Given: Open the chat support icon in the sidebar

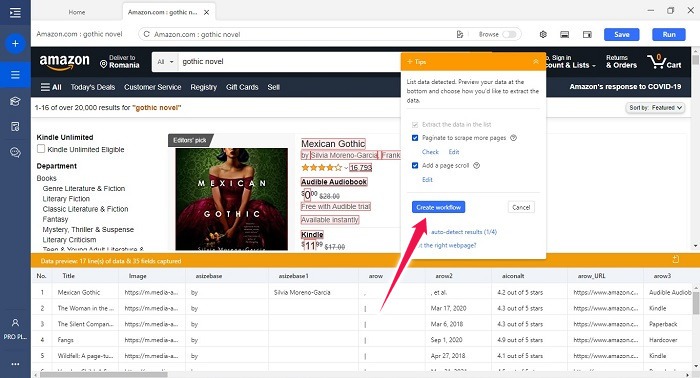Looking at the screenshot, I should coord(15,153).
